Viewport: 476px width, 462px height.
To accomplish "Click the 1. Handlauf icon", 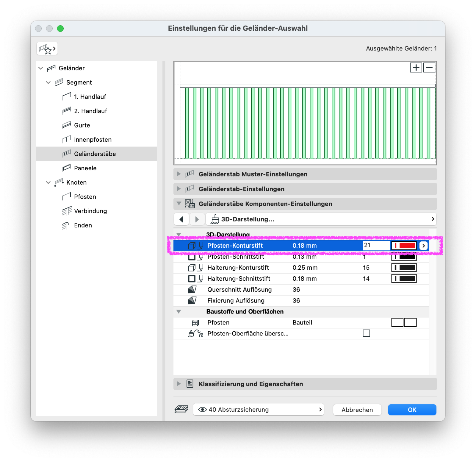I will (x=67, y=97).
